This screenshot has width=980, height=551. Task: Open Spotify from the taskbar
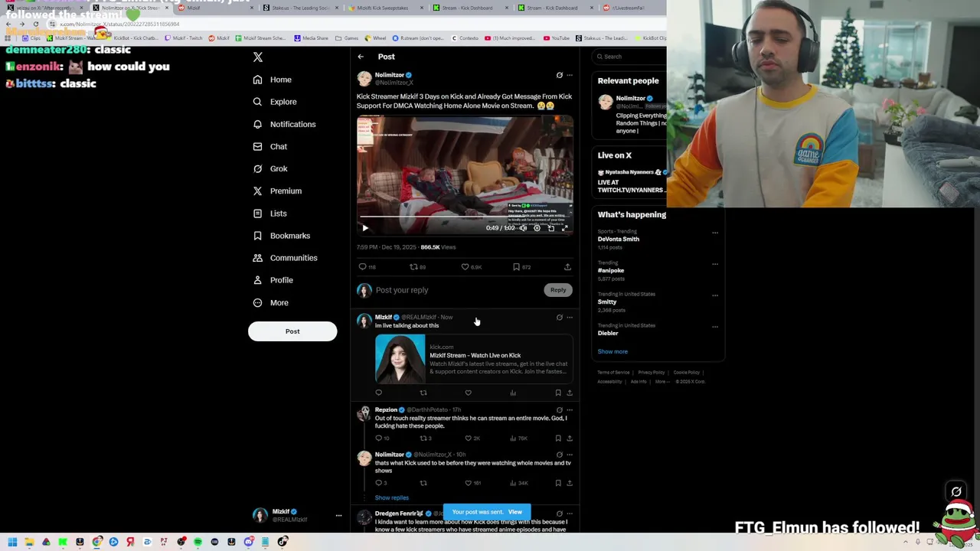198,542
